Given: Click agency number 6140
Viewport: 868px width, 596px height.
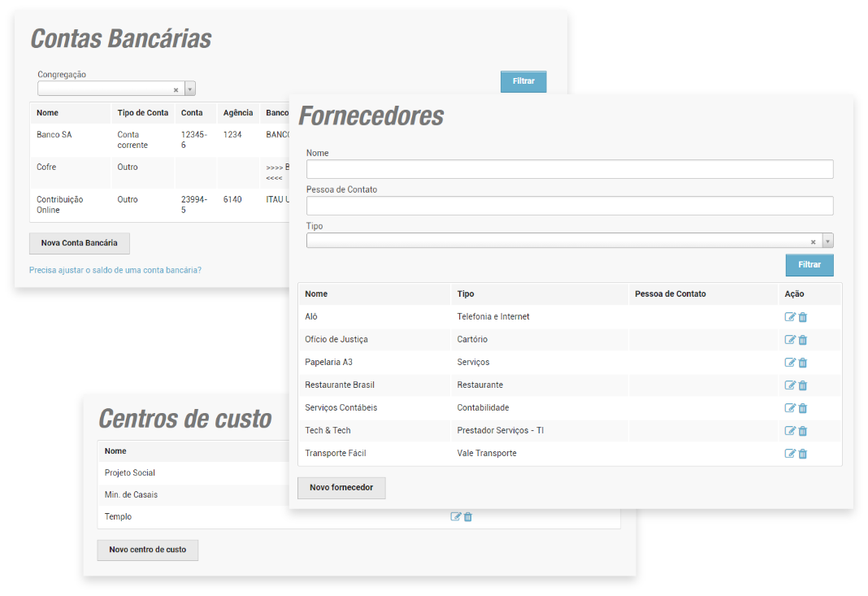Looking at the screenshot, I should (x=232, y=199).
